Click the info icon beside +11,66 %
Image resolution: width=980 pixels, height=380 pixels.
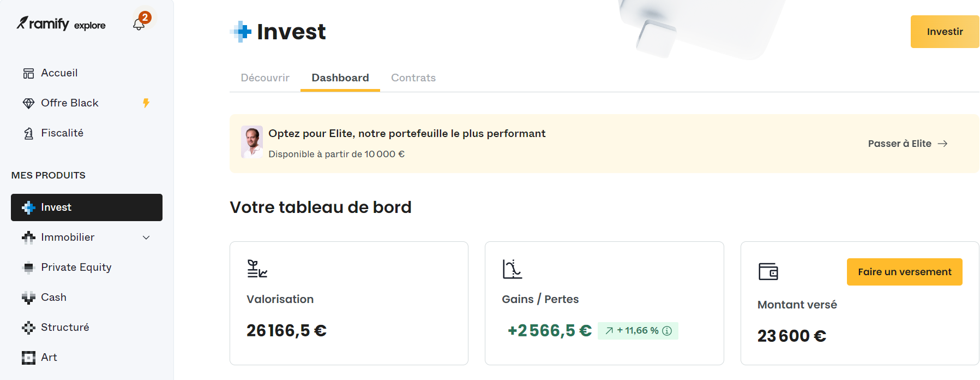point(667,331)
